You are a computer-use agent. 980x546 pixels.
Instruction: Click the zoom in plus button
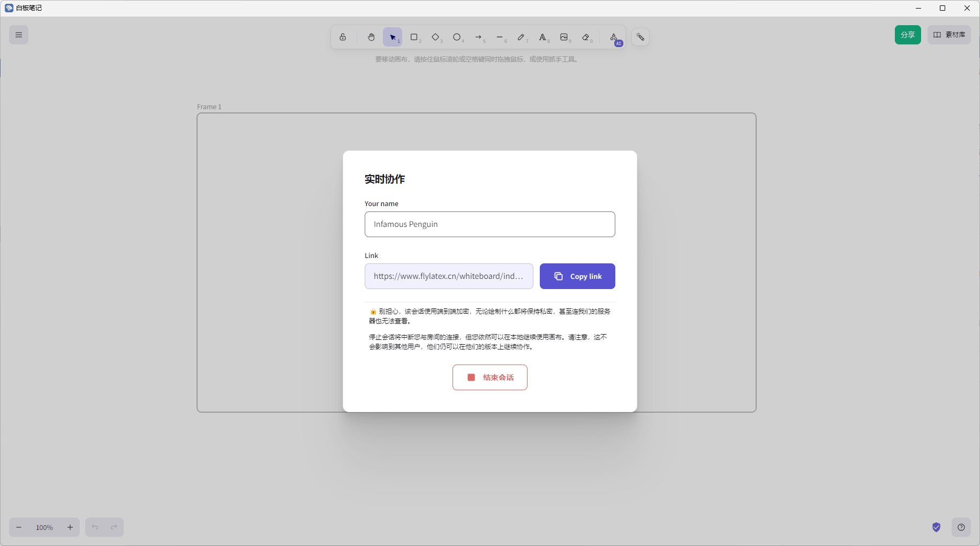(70, 527)
